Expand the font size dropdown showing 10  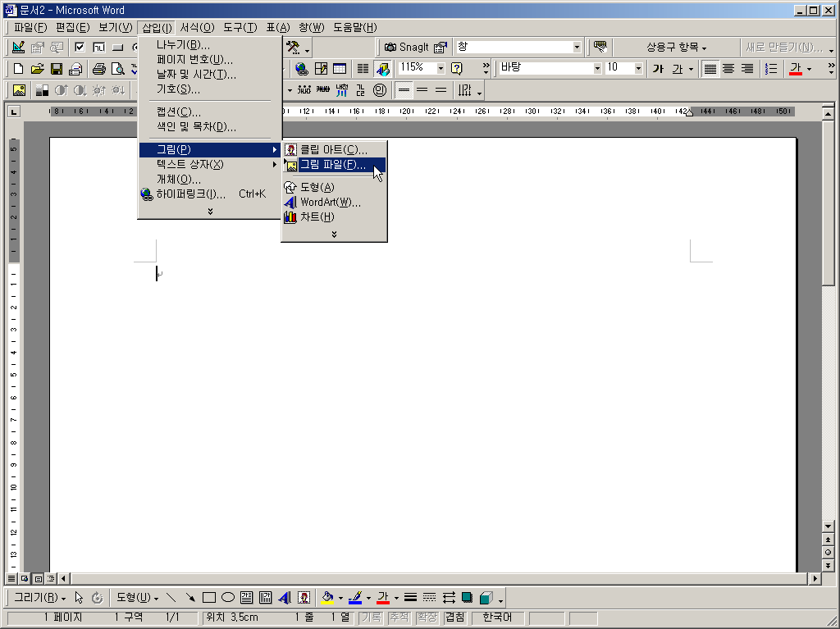point(638,69)
